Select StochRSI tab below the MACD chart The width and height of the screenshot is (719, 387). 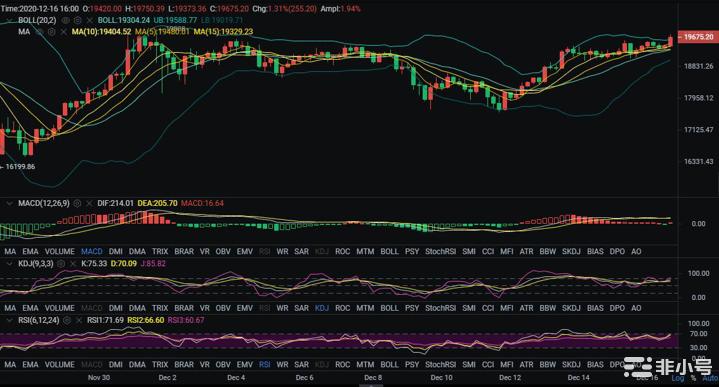(440, 251)
